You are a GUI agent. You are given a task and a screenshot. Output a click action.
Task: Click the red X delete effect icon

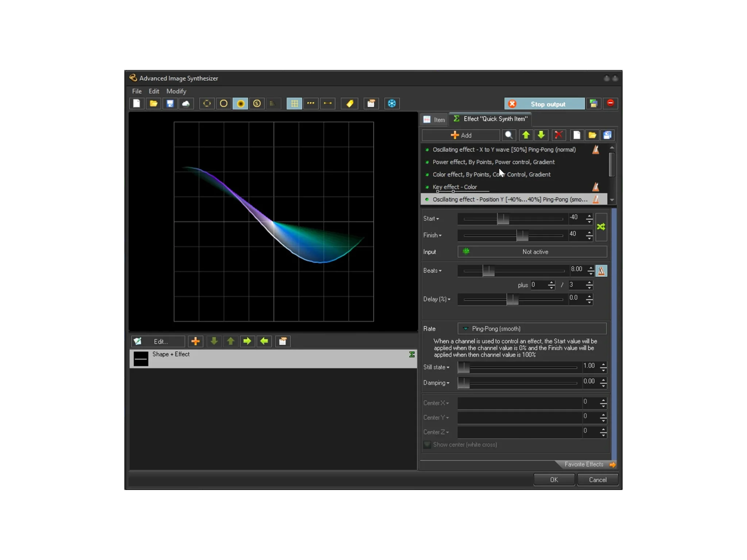point(558,135)
